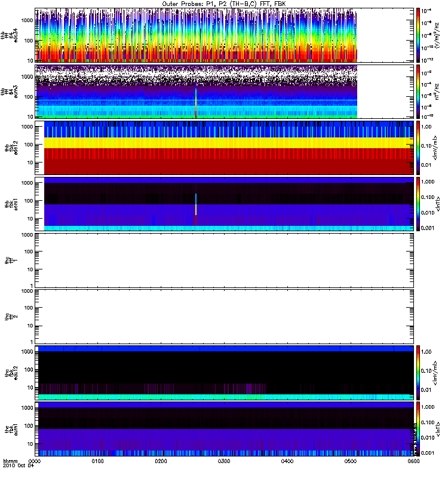Click the thb fbk scm1 filter bank panel
This screenshot has width=448, height=478.
point(225,204)
